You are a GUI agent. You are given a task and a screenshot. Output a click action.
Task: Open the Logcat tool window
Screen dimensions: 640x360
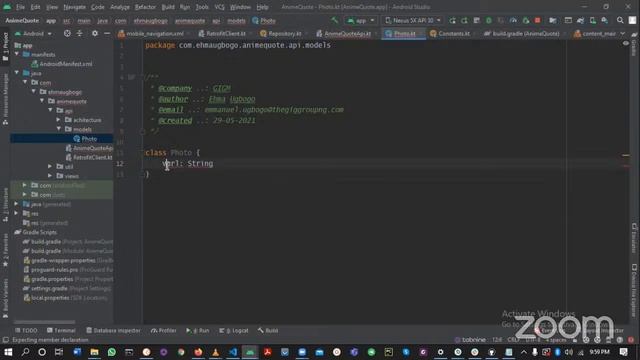233,331
